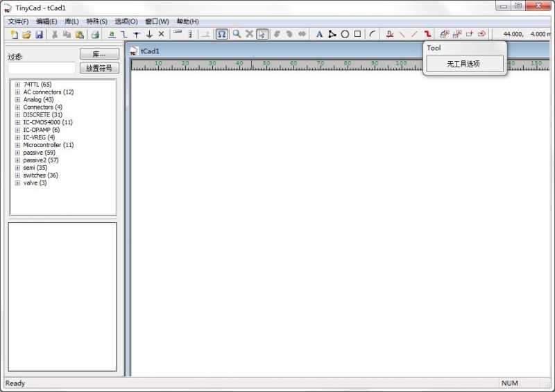Select the orange bus entry slash tool

(414, 35)
